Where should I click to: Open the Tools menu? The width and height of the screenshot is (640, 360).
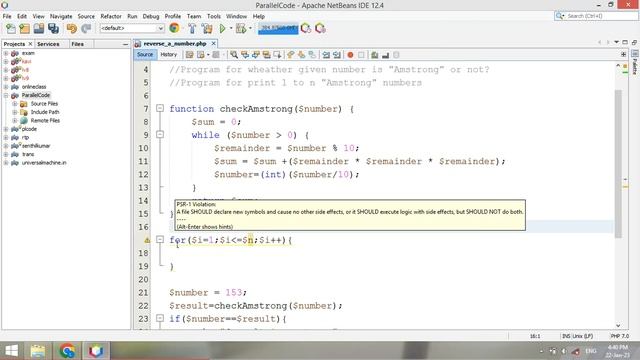(x=213, y=16)
